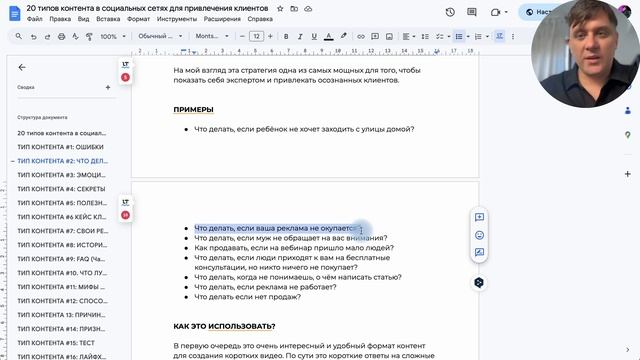This screenshot has width=640, height=360.
Task: Print the document
Action: click(x=61, y=36)
